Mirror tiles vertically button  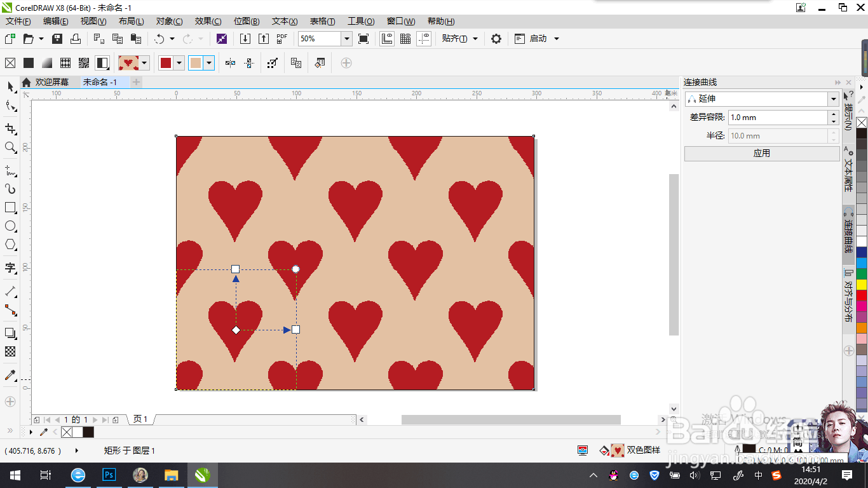[249, 63]
